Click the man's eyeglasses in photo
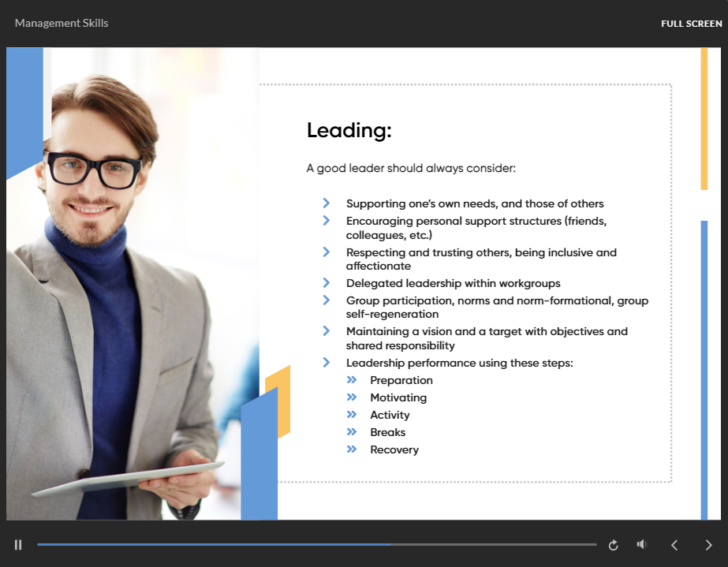The image size is (728, 567). pos(93,170)
